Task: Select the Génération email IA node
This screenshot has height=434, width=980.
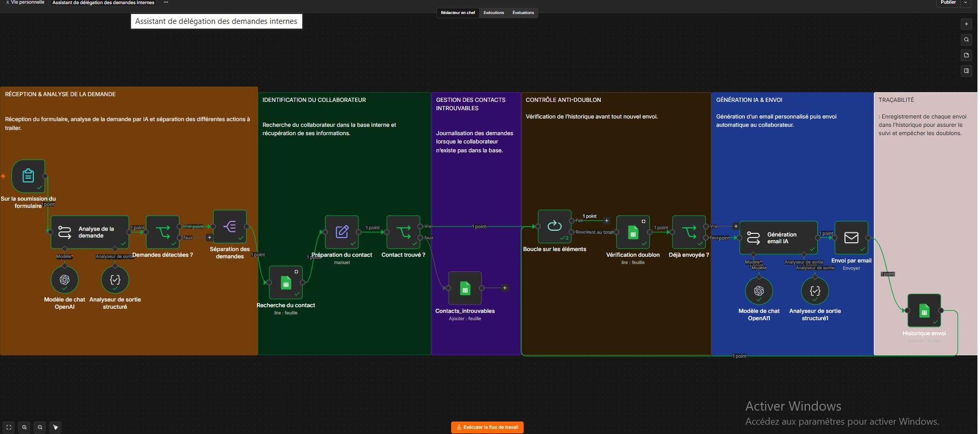Action: pos(779,238)
